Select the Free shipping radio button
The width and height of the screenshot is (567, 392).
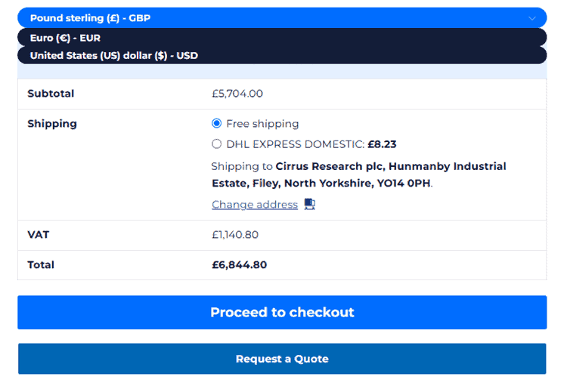pos(217,124)
